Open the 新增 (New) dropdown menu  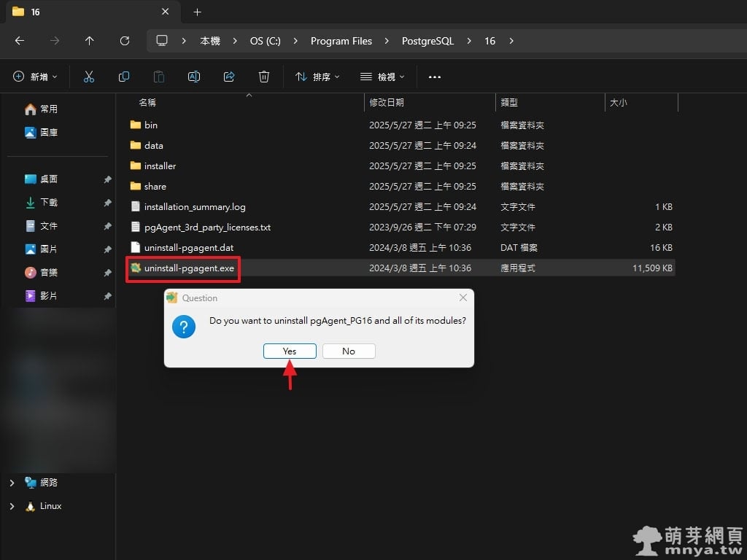(35, 77)
